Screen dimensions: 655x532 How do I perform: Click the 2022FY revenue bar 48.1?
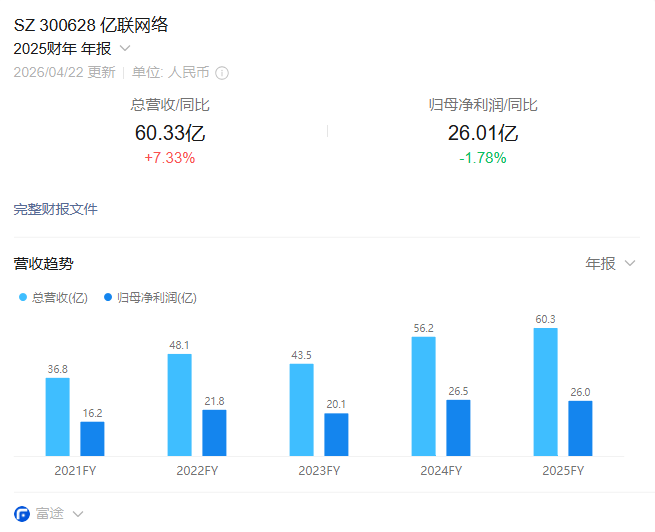(180, 405)
